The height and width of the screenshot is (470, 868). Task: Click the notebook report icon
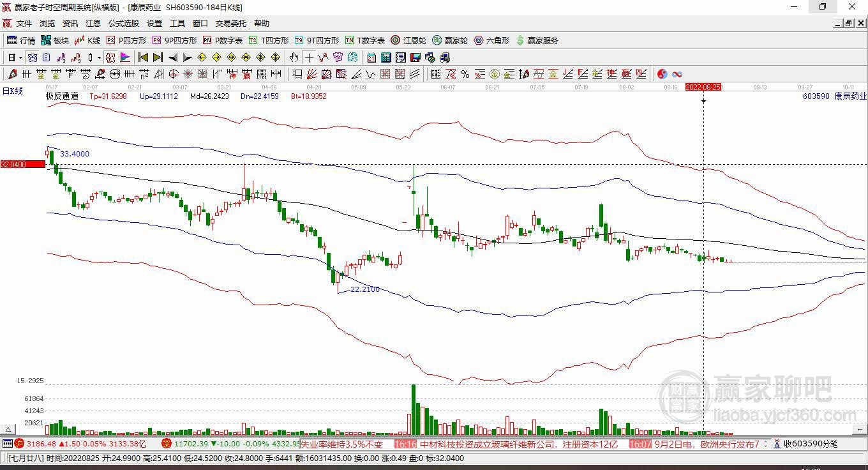[x=400, y=57]
